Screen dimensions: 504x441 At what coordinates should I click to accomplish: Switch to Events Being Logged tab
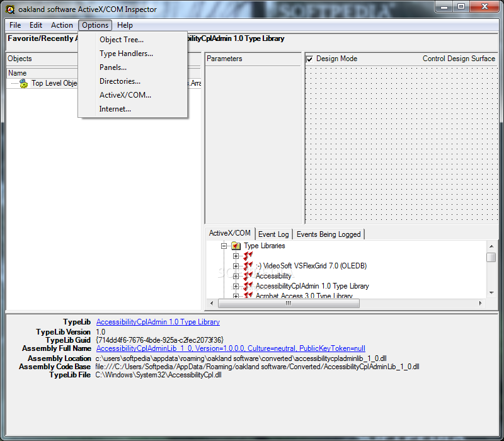click(x=328, y=234)
